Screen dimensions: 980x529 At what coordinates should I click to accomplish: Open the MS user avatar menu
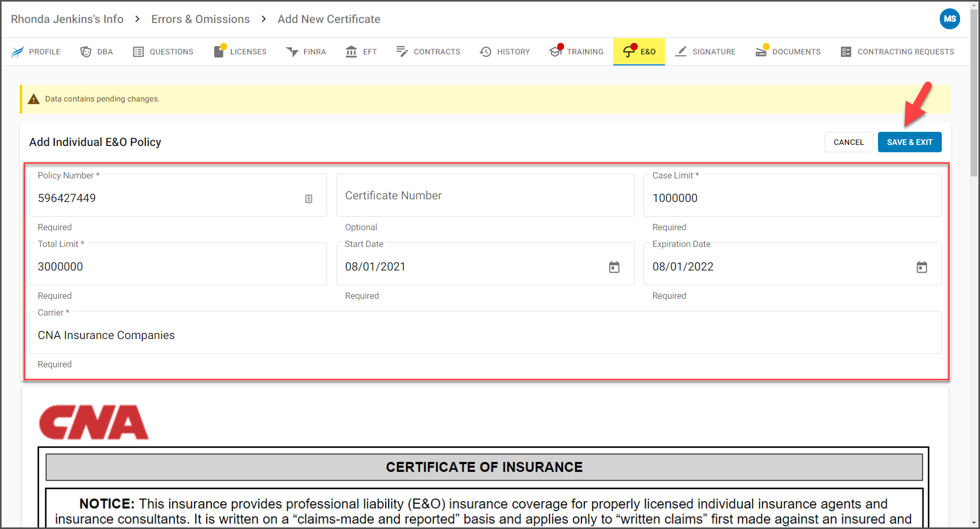(950, 19)
